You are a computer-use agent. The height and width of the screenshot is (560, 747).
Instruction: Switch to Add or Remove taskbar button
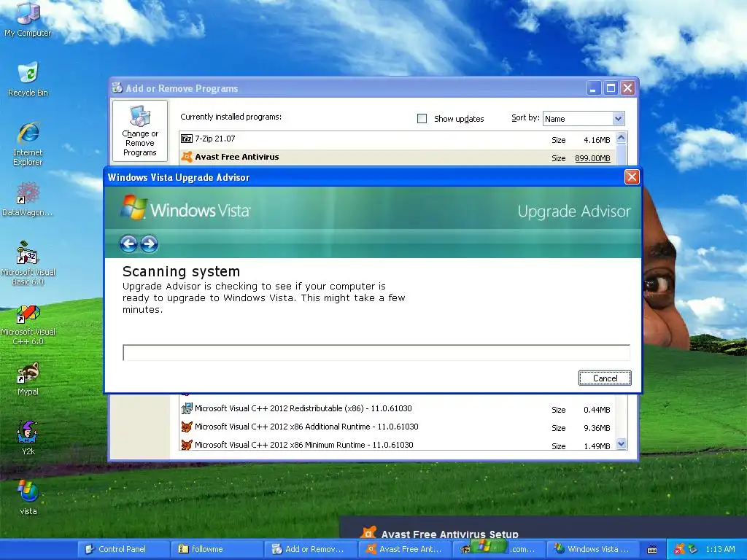tap(309, 549)
